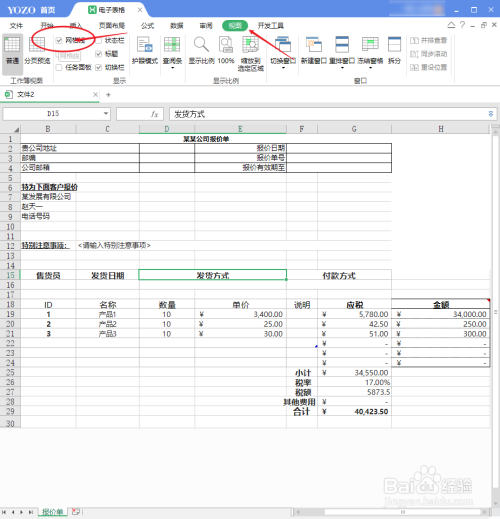Click cell containing 付款方式

[339, 276]
